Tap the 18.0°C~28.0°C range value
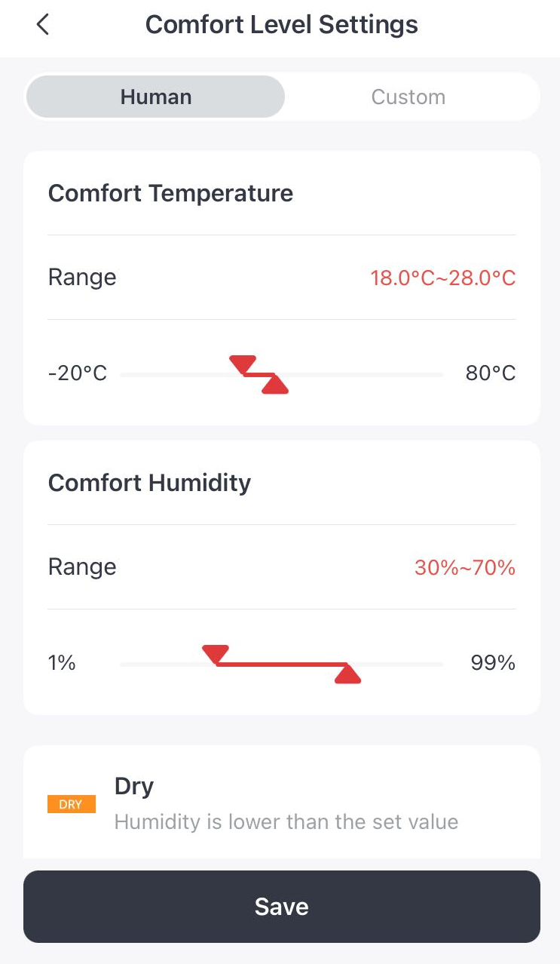 coord(443,278)
